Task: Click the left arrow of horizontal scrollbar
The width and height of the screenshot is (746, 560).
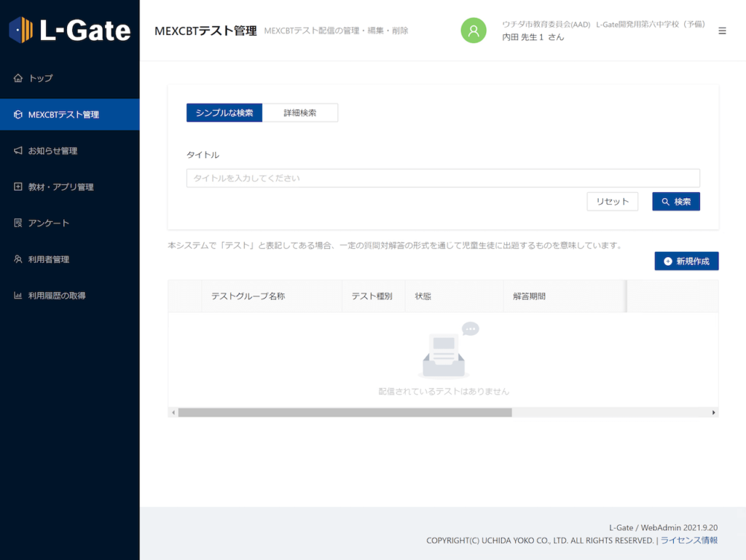Action: point(173,413)
